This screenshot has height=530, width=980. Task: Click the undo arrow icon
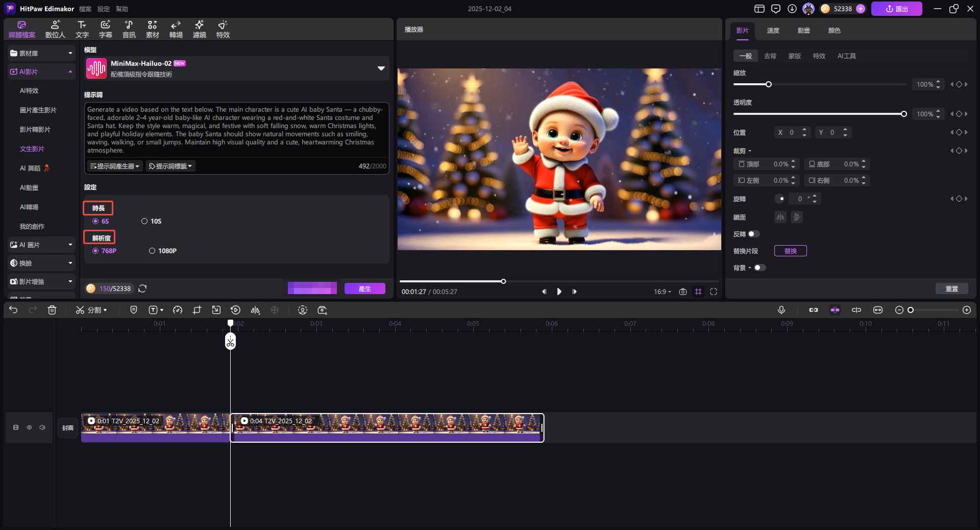pyautogui.click(x=13, y=310)
